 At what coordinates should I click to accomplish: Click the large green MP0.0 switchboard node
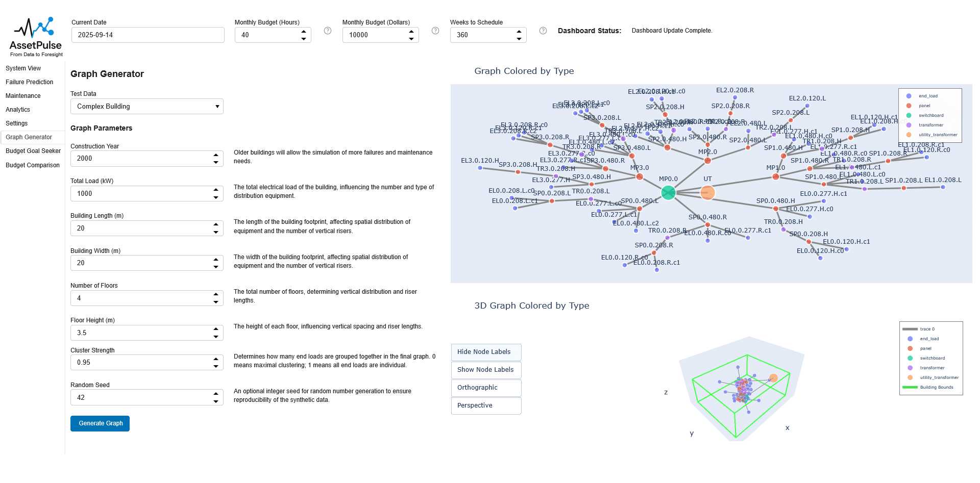[x=668, y=192]
